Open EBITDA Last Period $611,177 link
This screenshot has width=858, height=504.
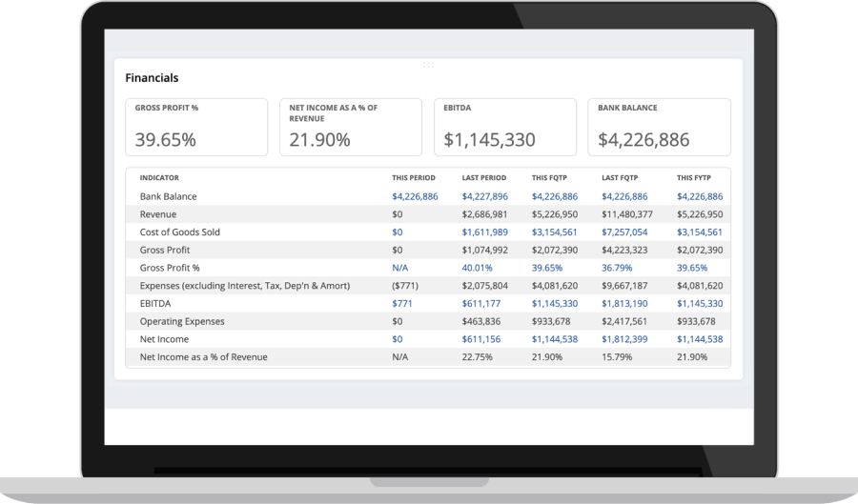click(481, 303)
